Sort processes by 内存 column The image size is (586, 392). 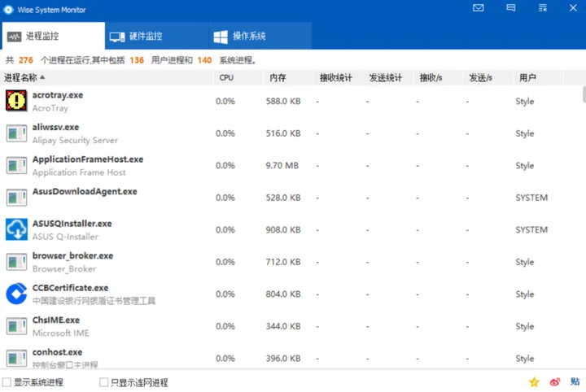277,78
